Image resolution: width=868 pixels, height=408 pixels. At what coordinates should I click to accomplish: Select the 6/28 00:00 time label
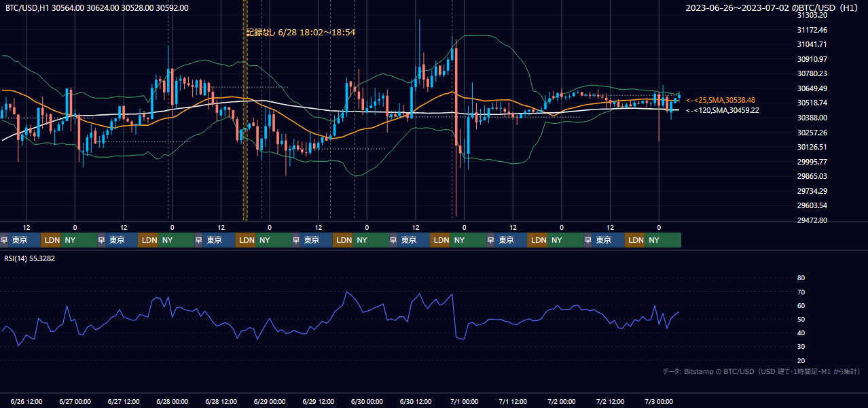coord(173,402)
